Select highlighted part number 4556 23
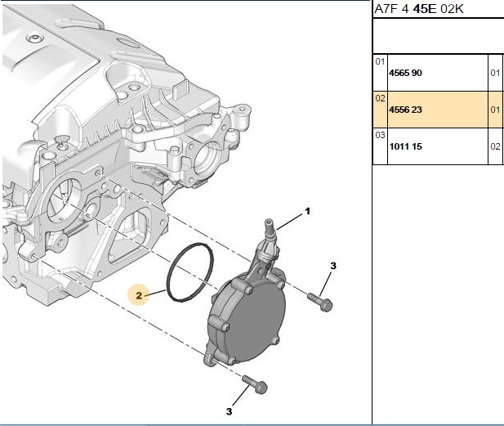Screen dimensions: 504x426 [x=405, y=110]
